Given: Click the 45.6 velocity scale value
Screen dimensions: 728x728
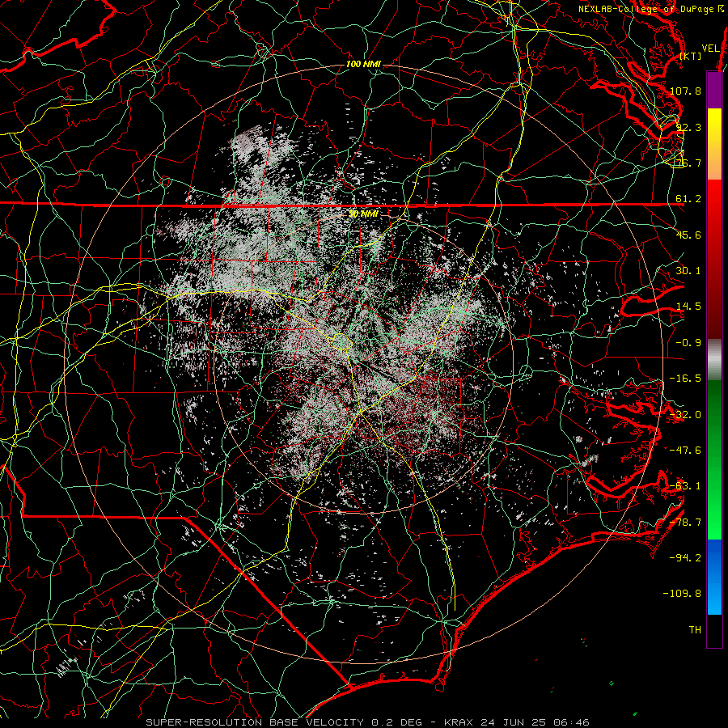Looking at the screenshot, I should pyautogui.click(x=688, y=235).
